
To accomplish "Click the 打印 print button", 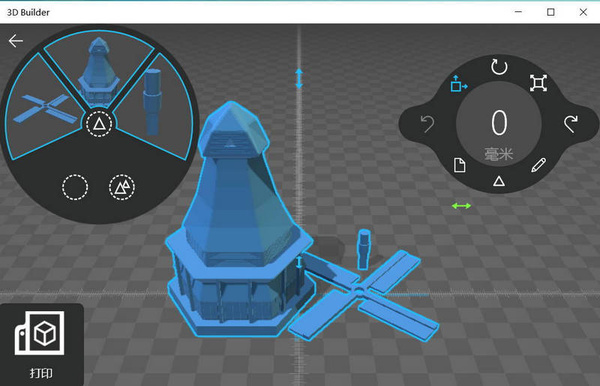I will [x=41, y=344].
